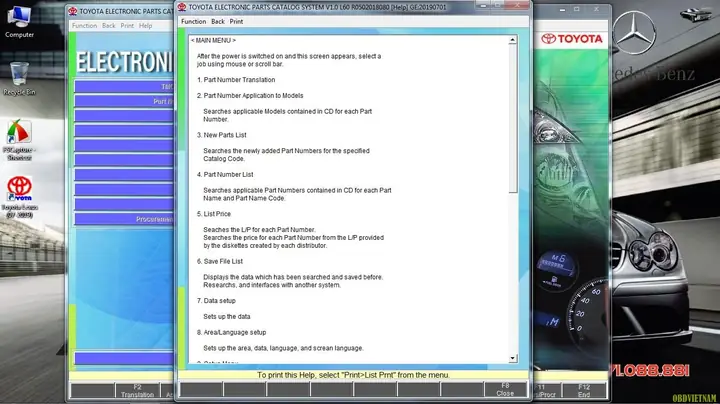Click '4. Part Number List' text
The width and height of the screenshot is (720, 404).
tap(225, 174)
